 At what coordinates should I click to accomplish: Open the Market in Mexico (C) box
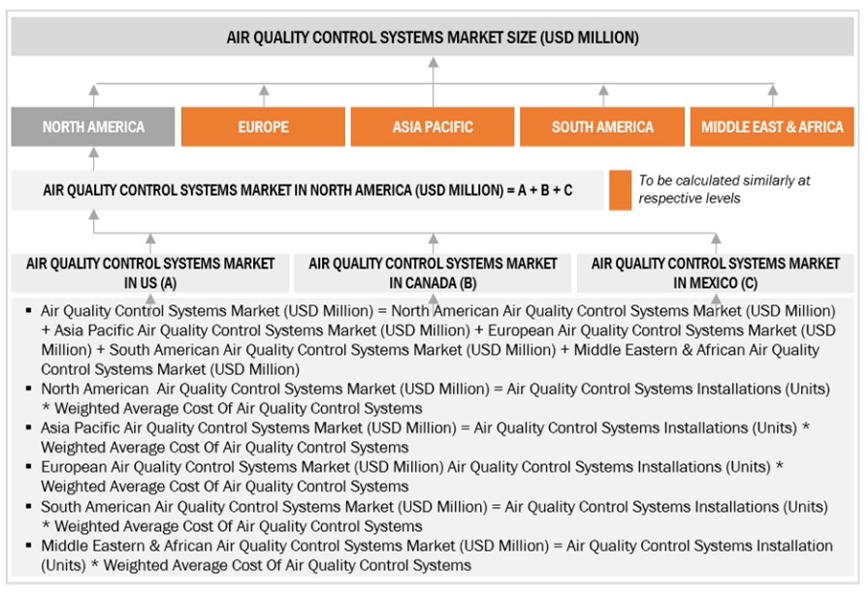point(716,273)
